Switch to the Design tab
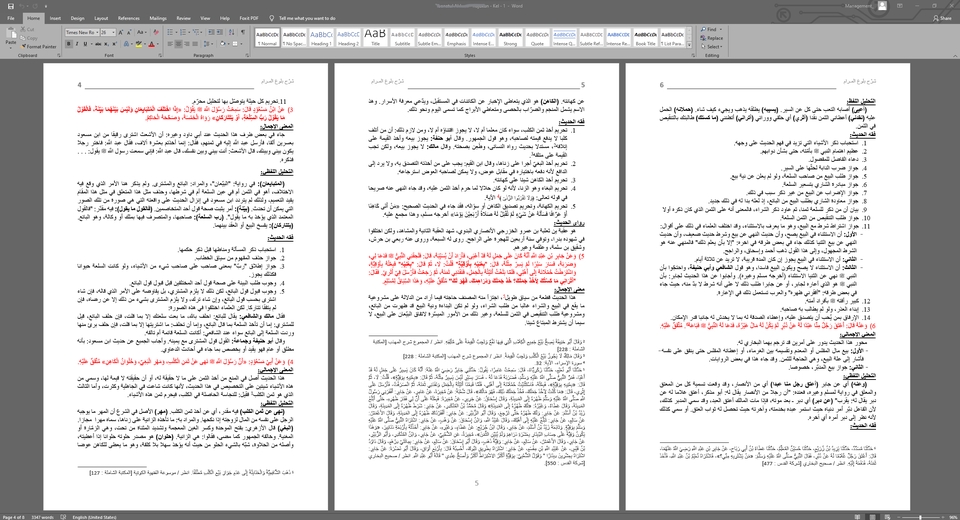Viewport: 960px width, 520px height. tap(77, 18)
